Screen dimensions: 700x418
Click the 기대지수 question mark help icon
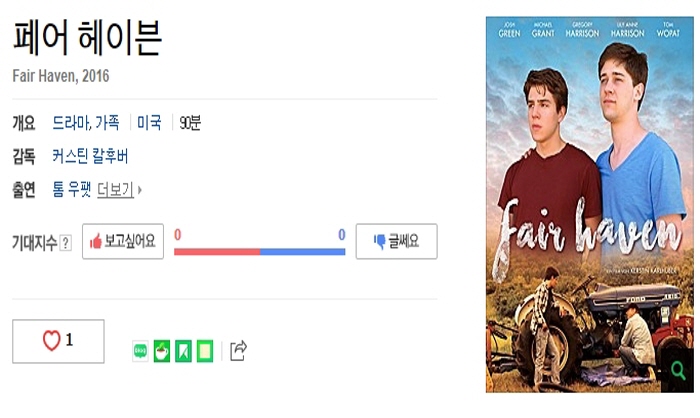pos(66,242)
